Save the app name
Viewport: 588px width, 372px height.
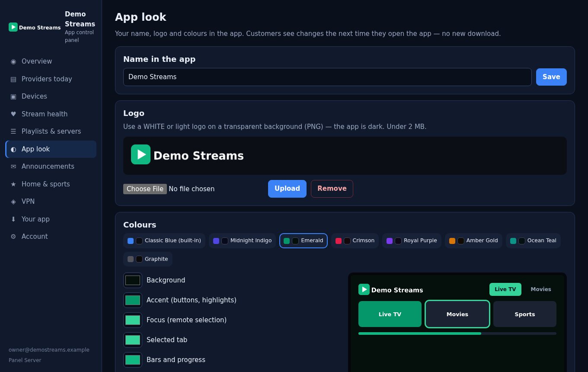click(551, 77)
